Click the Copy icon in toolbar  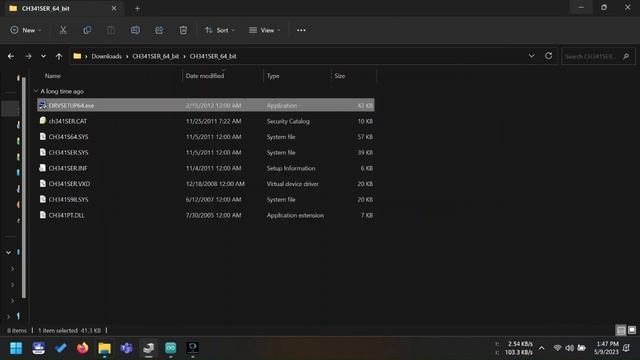click(87, 30)
